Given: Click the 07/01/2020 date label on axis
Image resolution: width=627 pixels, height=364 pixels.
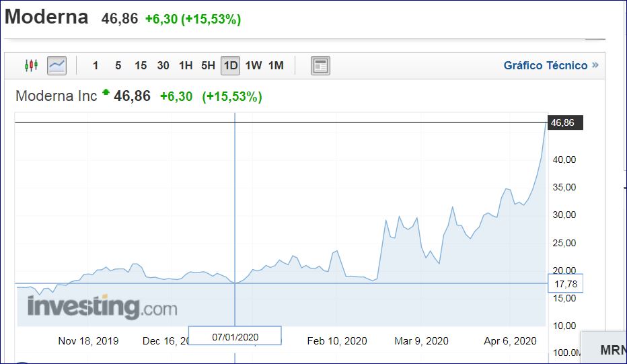Looking at the screenshot, I should click(235, 336).
